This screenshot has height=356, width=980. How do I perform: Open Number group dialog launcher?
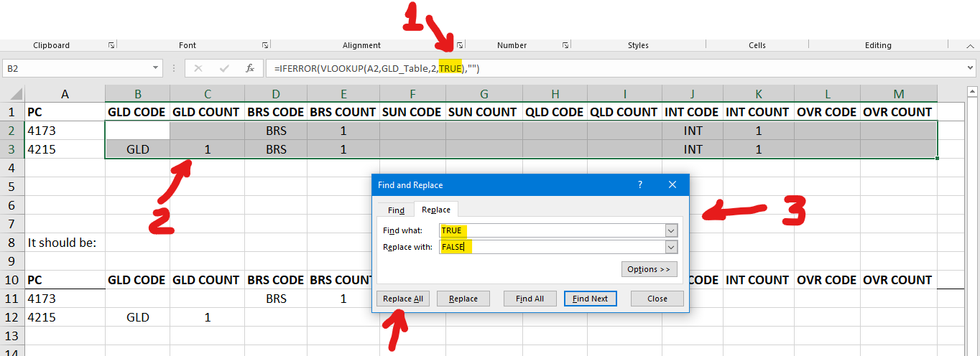click(566, 45)
